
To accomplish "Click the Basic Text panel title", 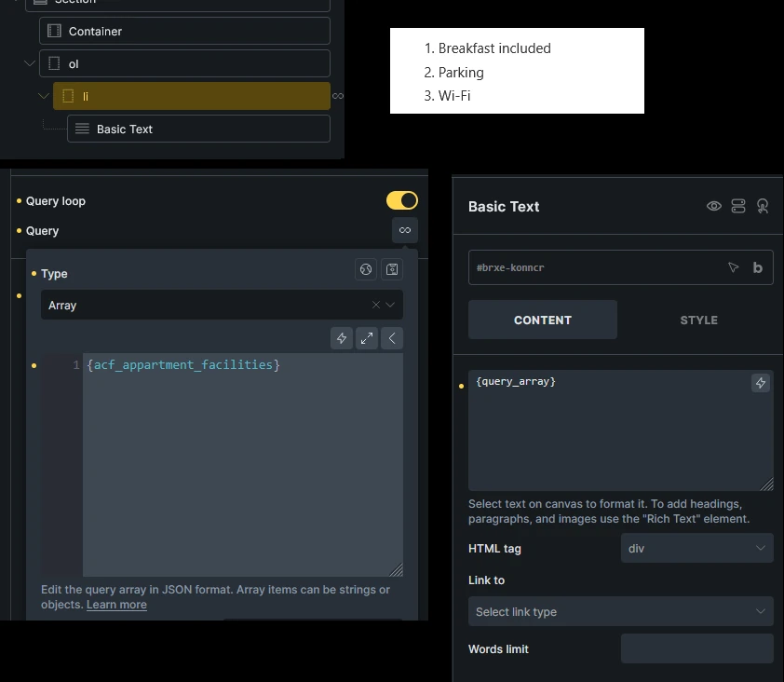I will tap(504, 207).
